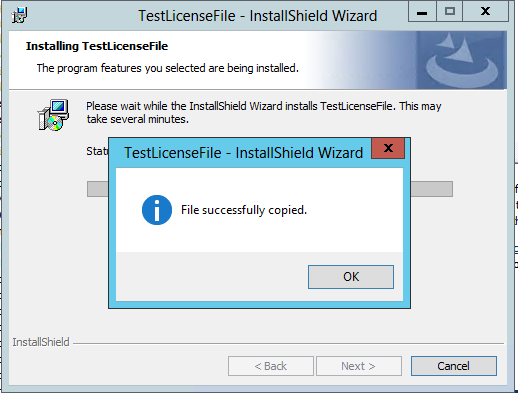518x393 pixels.
Task: Cancel the TestLicenseFile installation
Action: coord(454,366)
